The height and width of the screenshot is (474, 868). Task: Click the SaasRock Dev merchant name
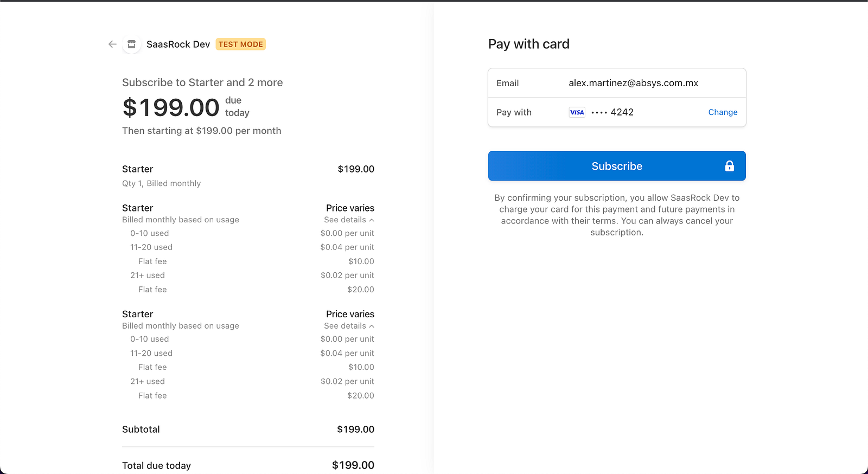[178, 44]
